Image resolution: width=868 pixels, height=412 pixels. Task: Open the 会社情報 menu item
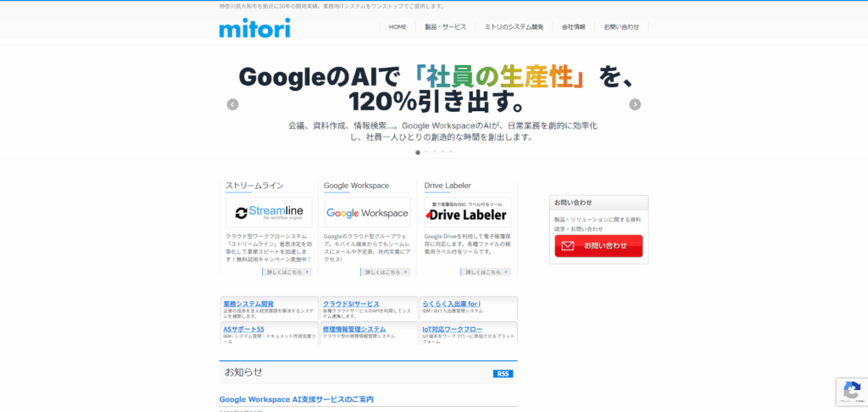[x=573, y=27]
